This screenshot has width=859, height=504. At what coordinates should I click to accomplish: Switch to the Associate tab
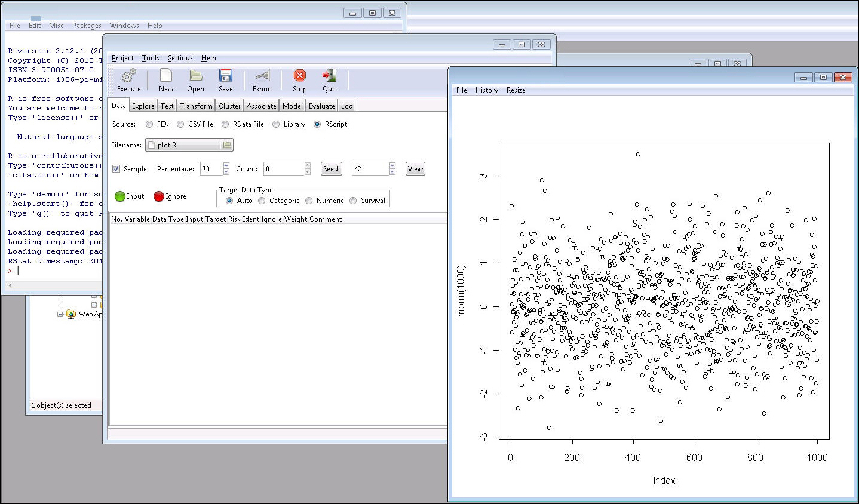(262, 106)
